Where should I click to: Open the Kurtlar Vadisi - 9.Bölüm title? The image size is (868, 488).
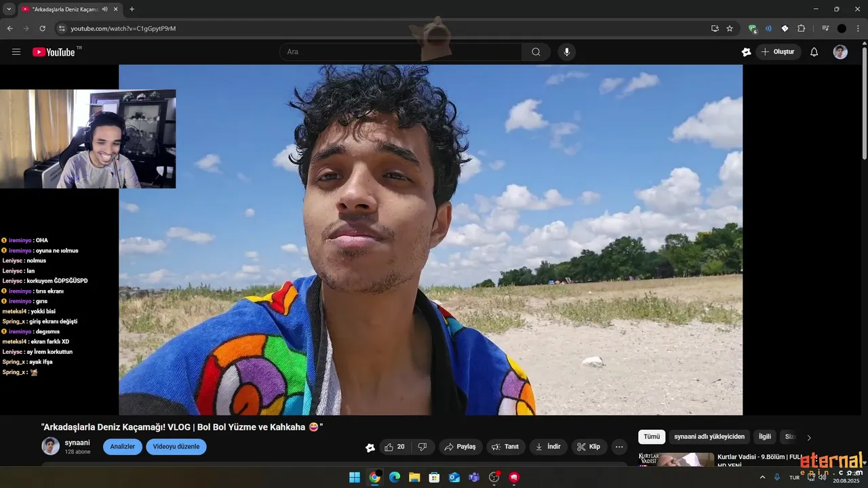tap(759, 461)
